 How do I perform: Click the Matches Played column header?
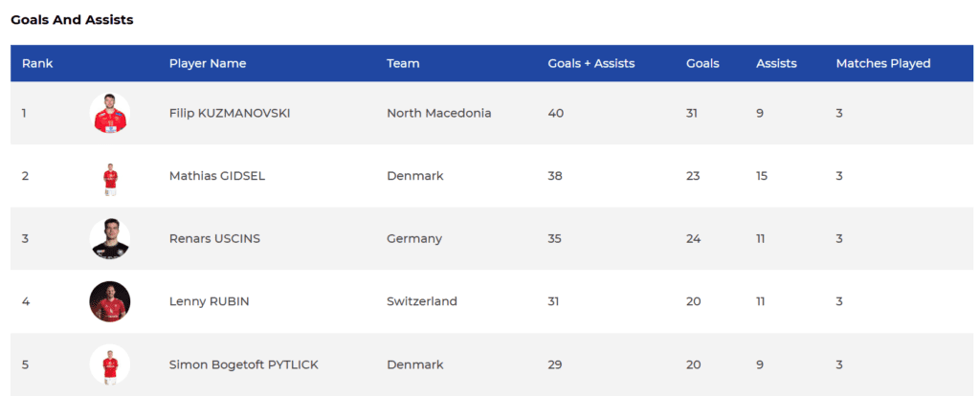click(882, 63)
